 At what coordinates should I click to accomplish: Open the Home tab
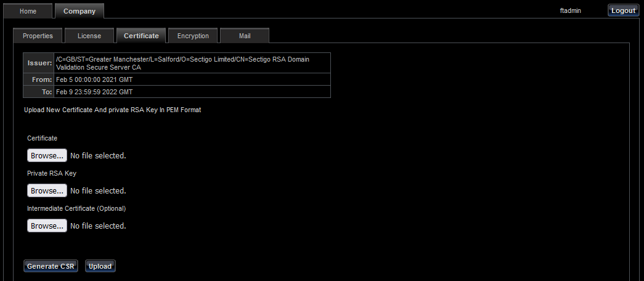pyautogui.click(x=28, y=11)
